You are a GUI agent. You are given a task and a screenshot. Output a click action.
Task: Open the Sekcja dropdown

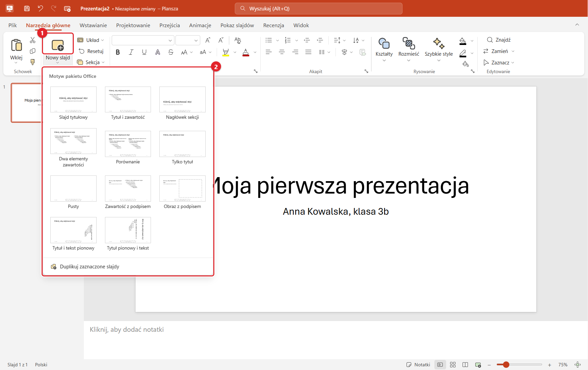pyautogui.click(x=91, y=62)
